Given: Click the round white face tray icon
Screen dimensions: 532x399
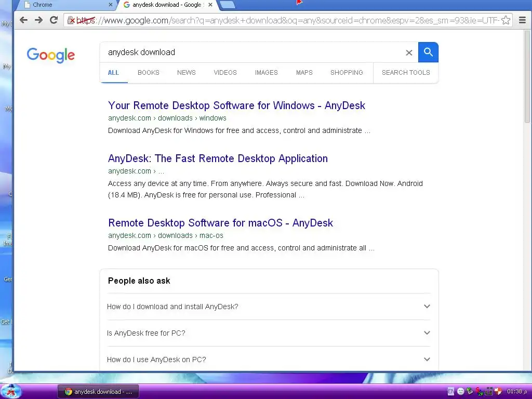Looking at the screenshot, I should click(460, 392).
